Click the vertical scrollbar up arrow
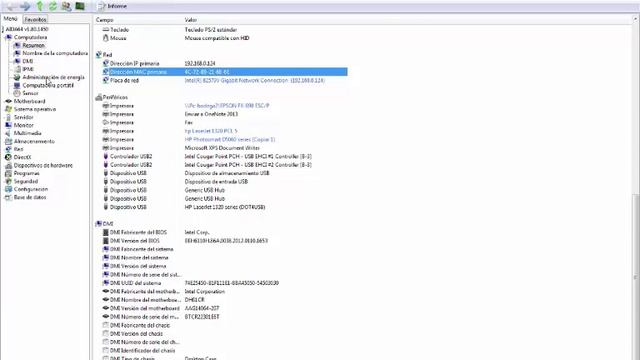 636,19
